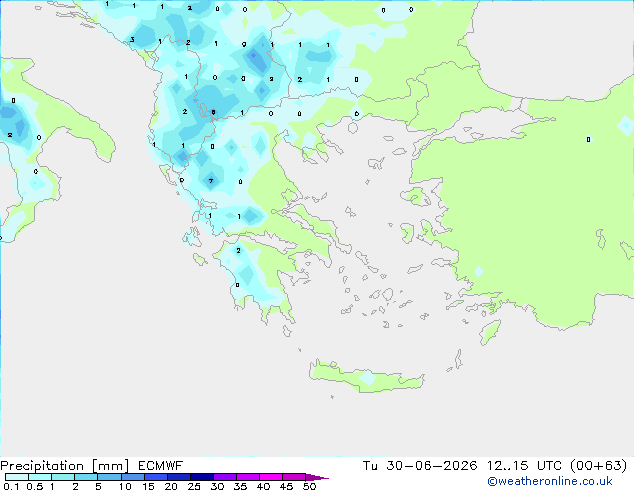Click legend tick label '25'
This screenshot has width=634, height=490.
coord(194,486)
